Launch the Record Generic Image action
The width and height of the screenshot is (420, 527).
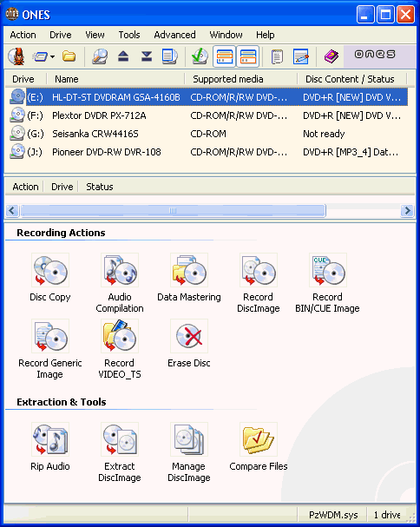(x=50, y=349)
